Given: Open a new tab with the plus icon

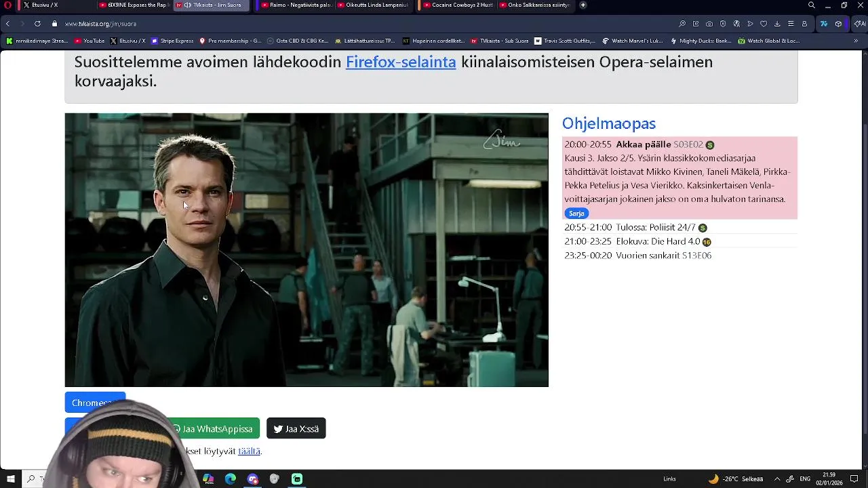Looking at the screenshot, I should (583, 5).
